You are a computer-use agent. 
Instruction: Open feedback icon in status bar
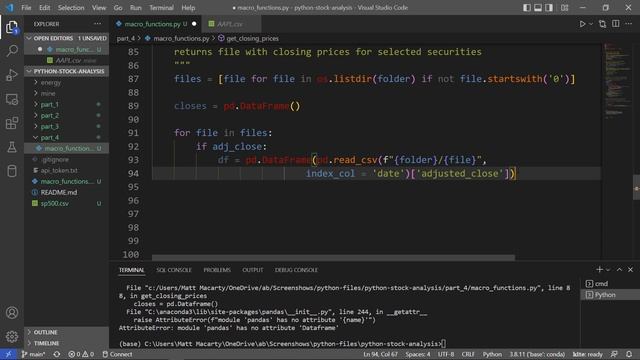click(614, 354)
